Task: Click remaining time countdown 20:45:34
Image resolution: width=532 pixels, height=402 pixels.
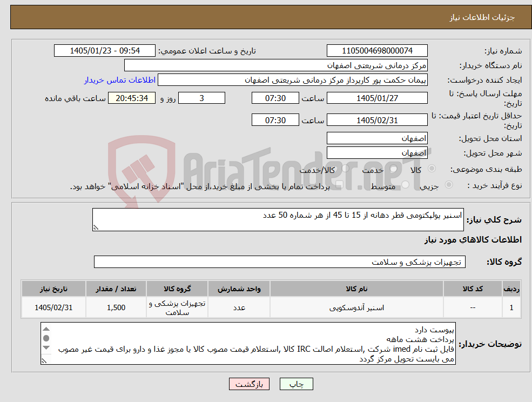Action: [132, 98]
